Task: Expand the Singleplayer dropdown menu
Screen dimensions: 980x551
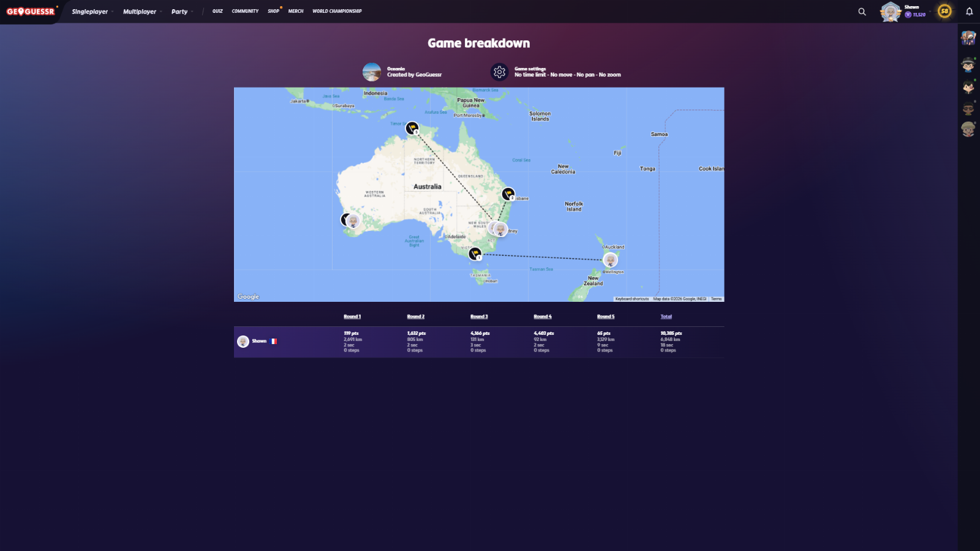Action: 92,12
